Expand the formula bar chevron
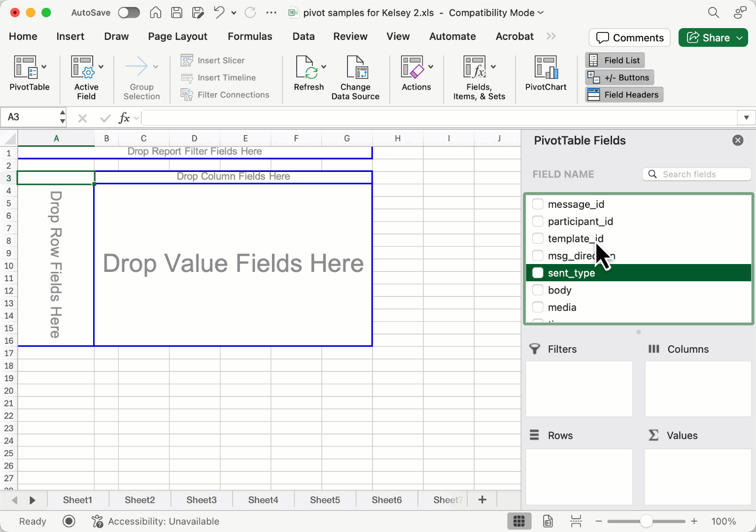This screenshot has height=532, width=756. [x=746, y=118]
